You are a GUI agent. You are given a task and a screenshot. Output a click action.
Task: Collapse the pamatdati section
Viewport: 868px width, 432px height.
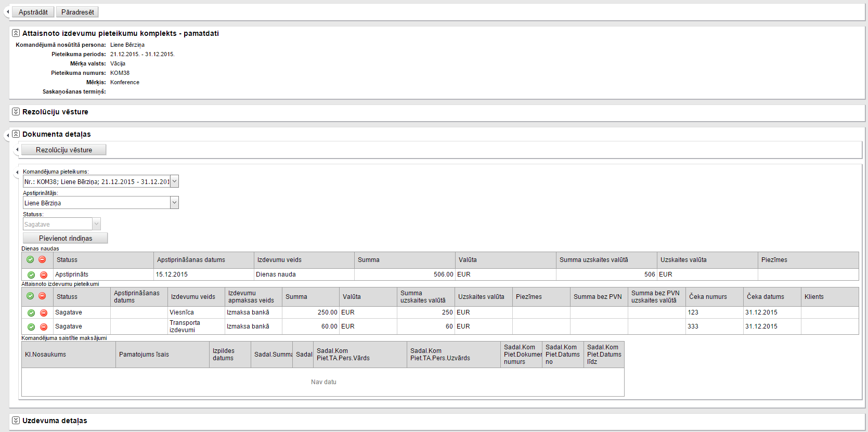(x=16, y=33)
